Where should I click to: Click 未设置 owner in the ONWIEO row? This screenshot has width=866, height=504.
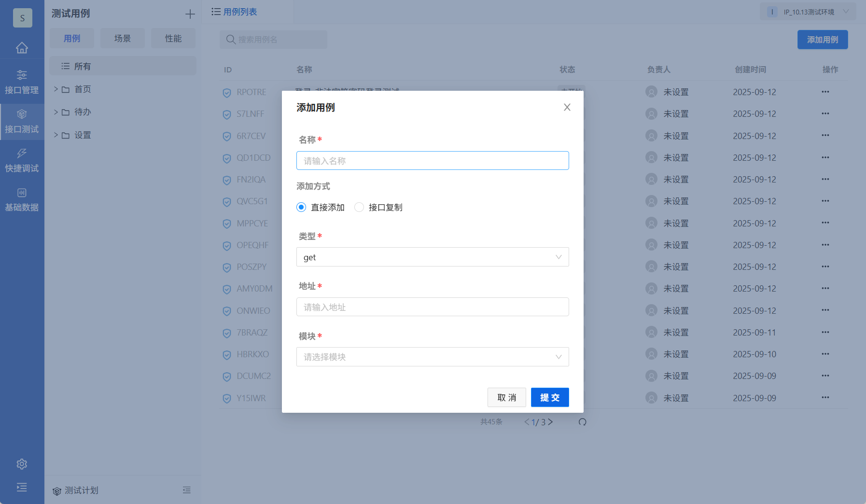[x=676, y=311]
